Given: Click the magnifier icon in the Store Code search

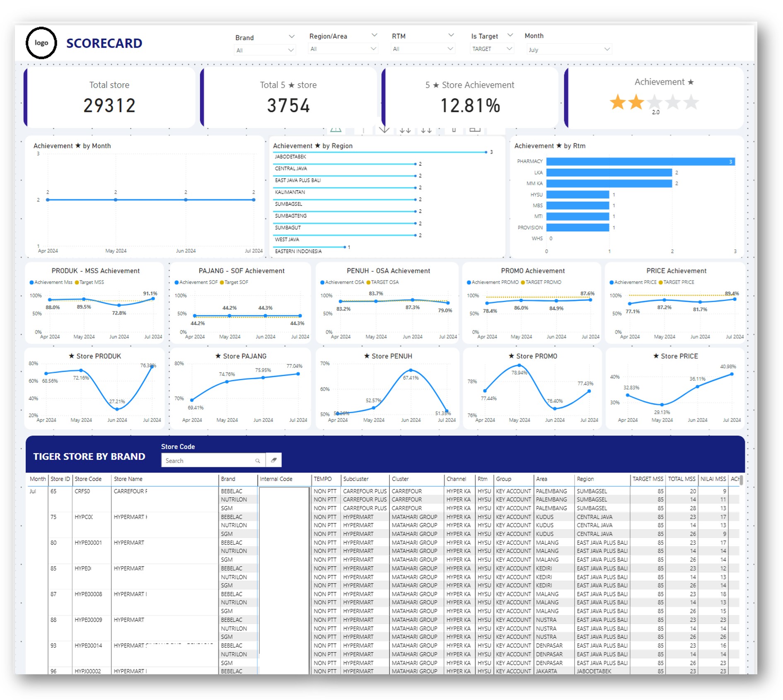Looking at the screenshot, I should point(257,461).
